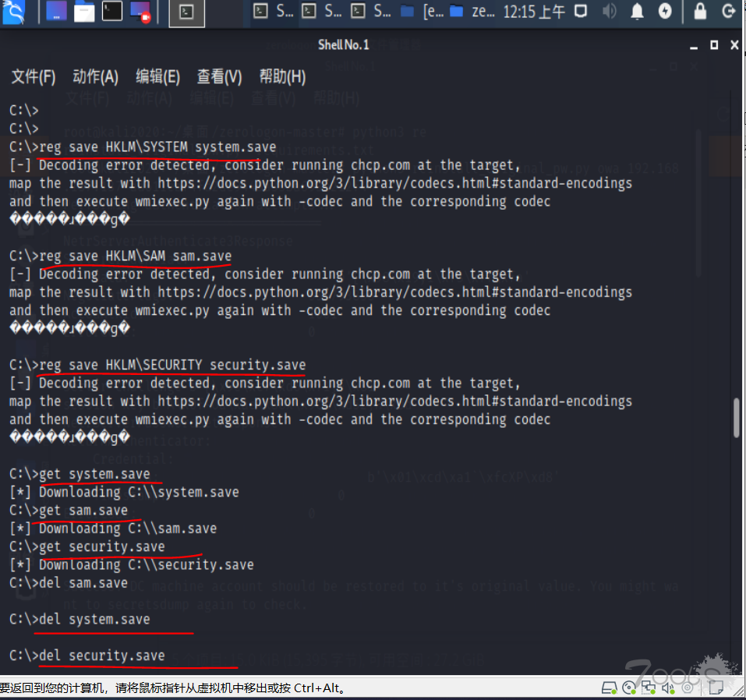Click the VM hard disk status icon

(609, 688)
